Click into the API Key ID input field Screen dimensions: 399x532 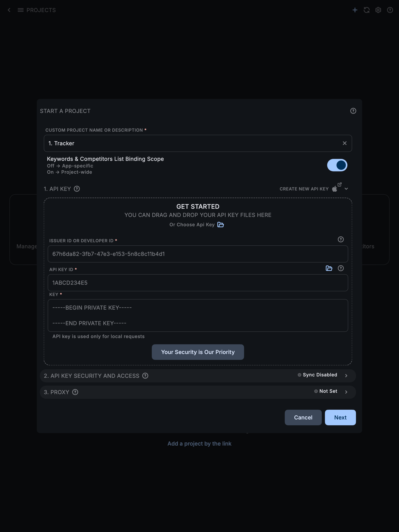point(197,283)
